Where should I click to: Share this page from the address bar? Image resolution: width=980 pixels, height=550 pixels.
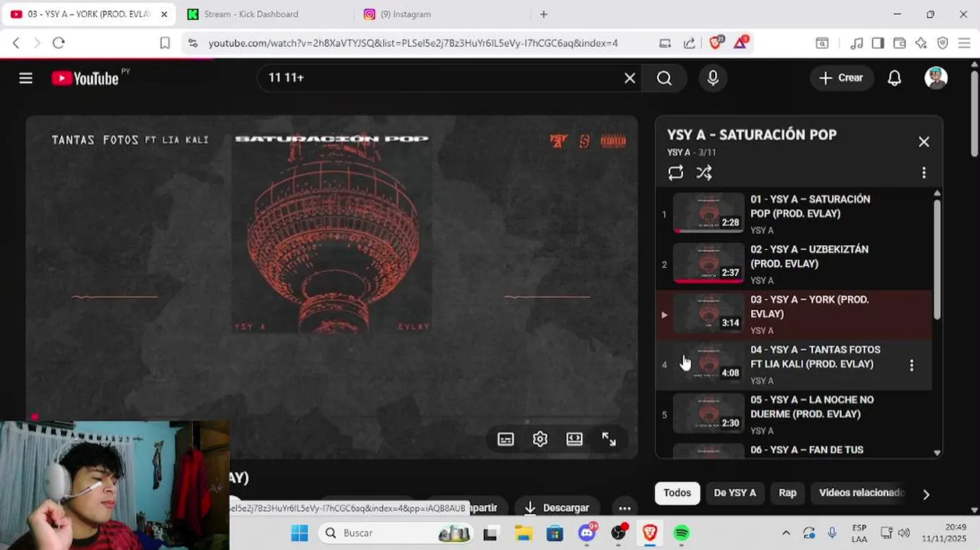689,44
